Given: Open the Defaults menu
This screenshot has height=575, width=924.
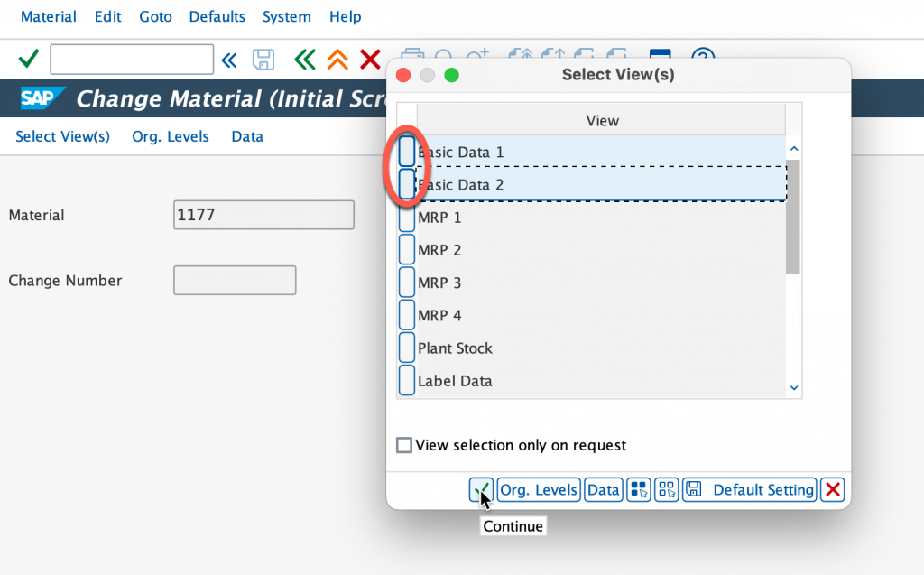Looking at the screenshot, I should click(x=217, y=17).
